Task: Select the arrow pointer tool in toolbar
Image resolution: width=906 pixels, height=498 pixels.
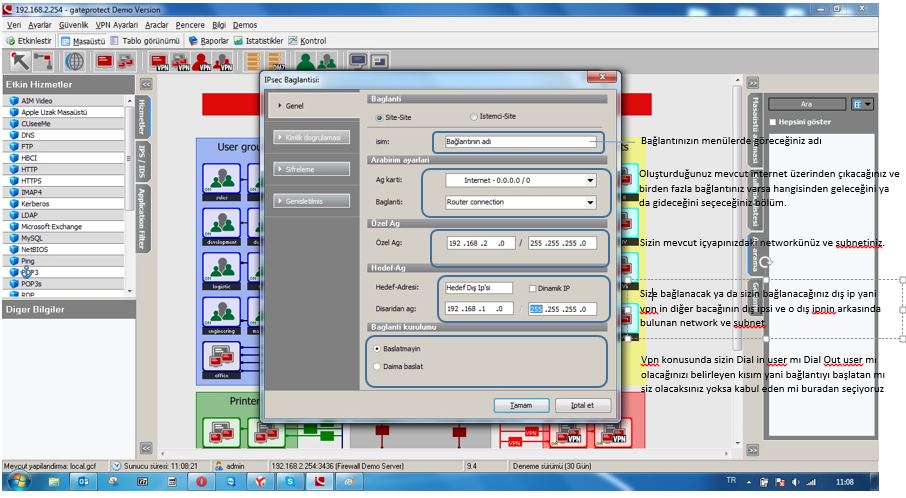Action: click(19, 60)
